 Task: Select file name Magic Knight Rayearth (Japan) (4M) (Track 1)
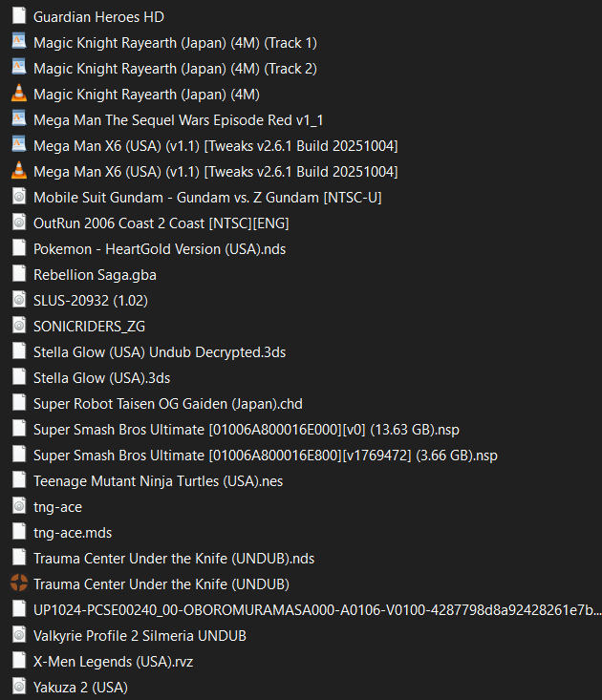pyautogui.click(x=175, y=43)
